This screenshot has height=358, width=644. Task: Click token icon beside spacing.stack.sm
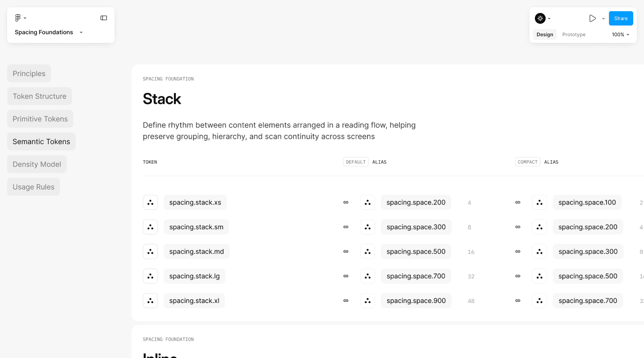150,227
